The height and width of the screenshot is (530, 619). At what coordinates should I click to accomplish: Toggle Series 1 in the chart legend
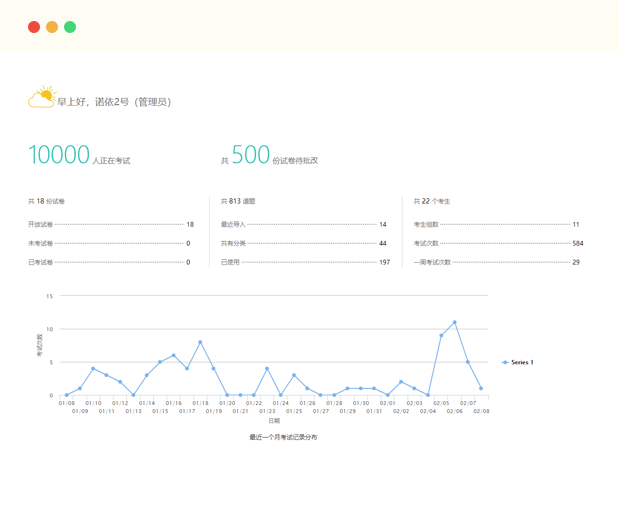[518, 362]
